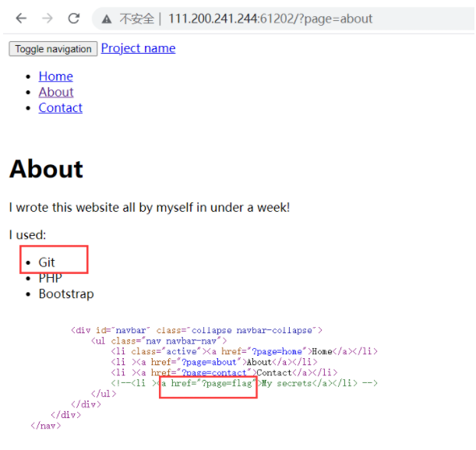Focus the address bar URL field
This screenshot has width=476, height=450.
(x=270, y=19)
